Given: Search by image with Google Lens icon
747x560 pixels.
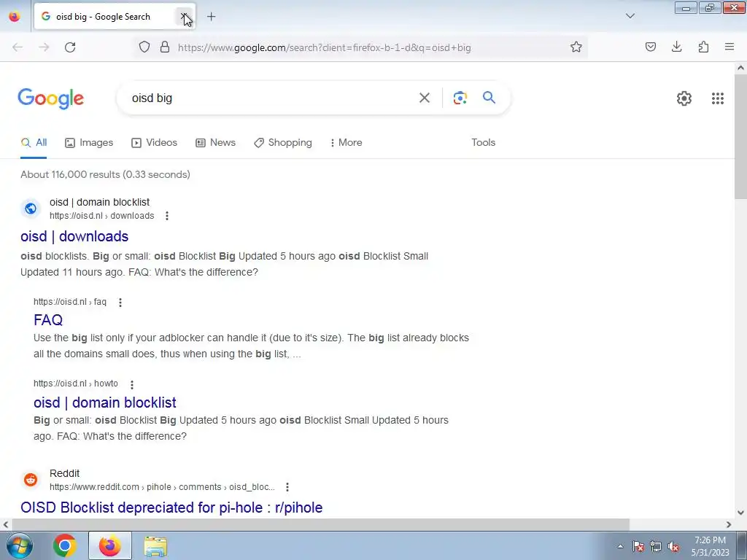Looking at the screenshot, I should coord(460,98).
